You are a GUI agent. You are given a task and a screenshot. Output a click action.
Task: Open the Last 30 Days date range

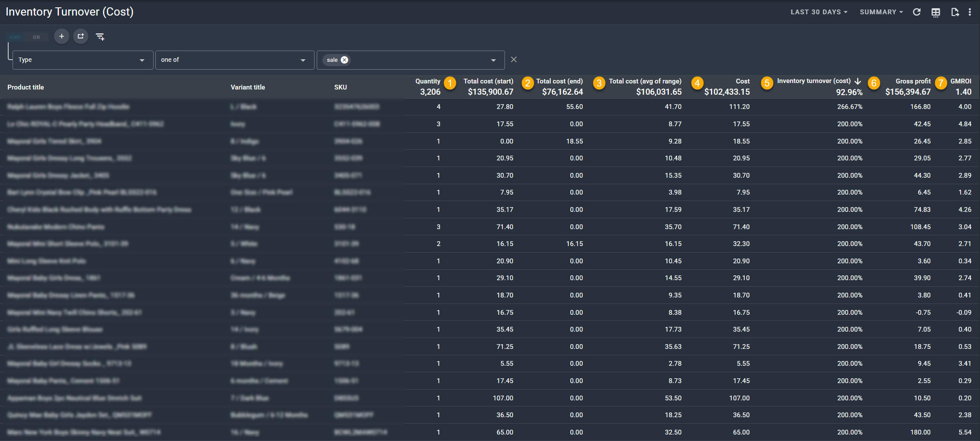(819, 12)
